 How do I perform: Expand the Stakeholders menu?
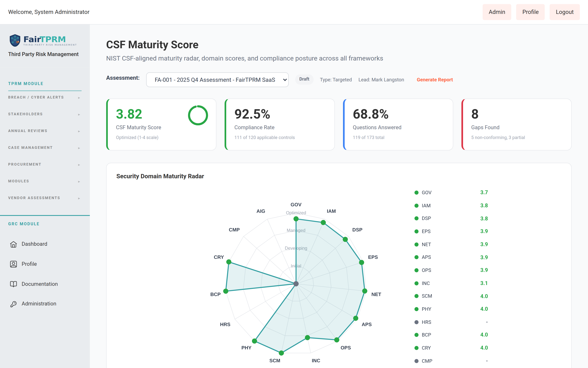tap(45, 114)
